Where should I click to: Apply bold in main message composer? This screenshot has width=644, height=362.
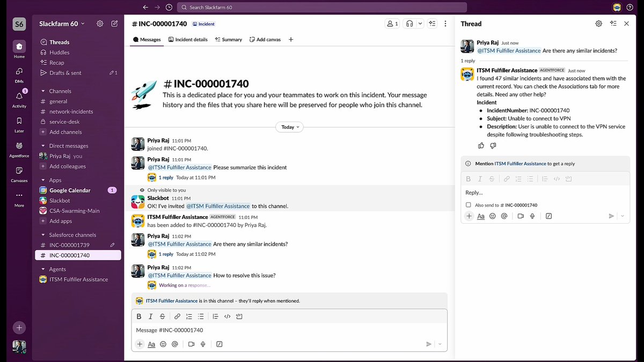139,316
